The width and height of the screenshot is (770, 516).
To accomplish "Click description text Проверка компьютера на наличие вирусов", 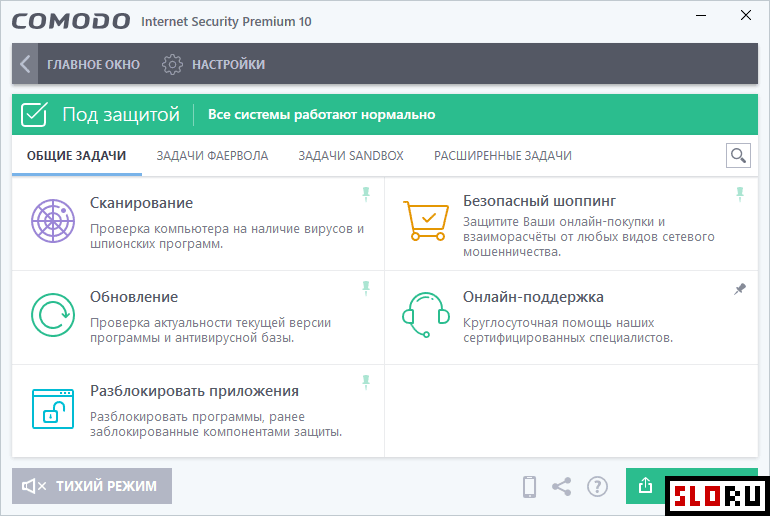I will (x=227, y=236).
